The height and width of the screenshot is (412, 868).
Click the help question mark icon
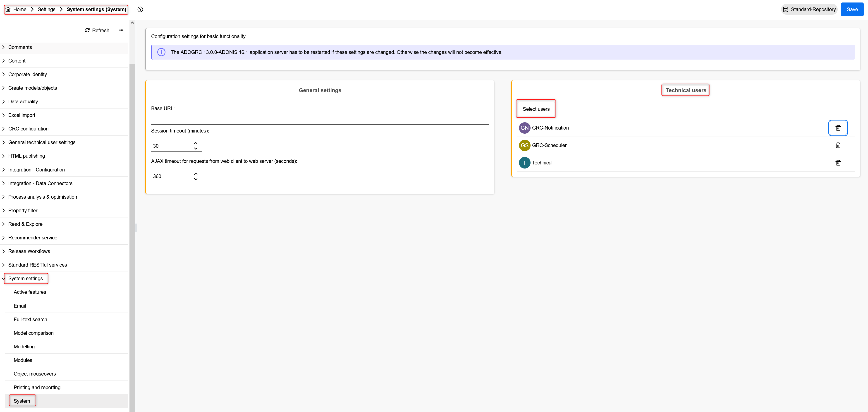(140, 10)
